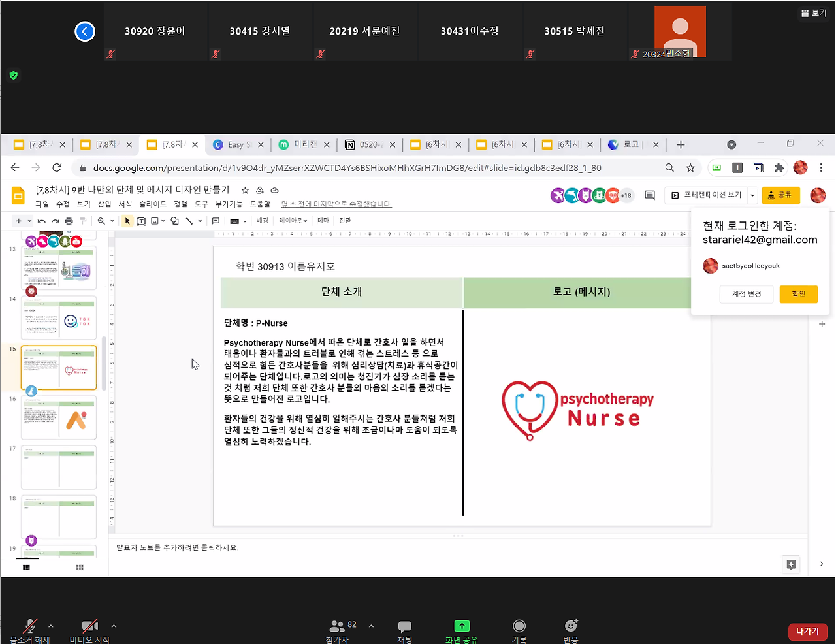Open the 삽입 menu
836x644 pixels.
(x=104, y=204)
